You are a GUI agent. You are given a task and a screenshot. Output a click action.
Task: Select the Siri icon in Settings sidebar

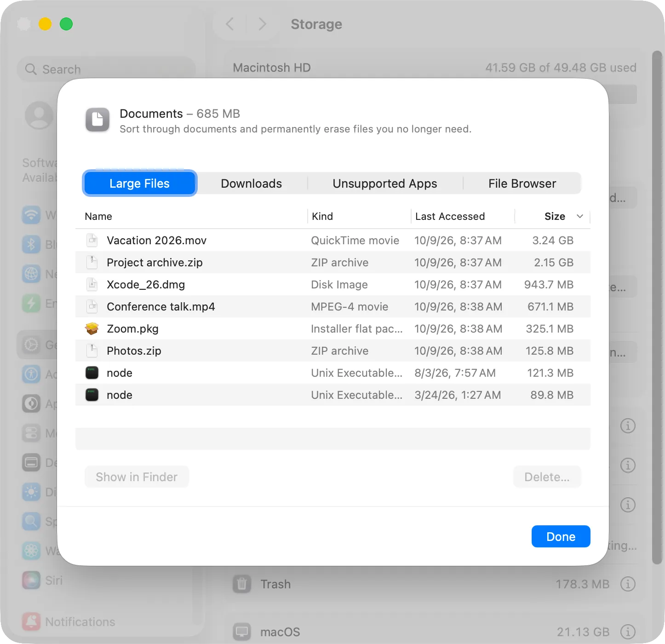(x=31, y=580)
